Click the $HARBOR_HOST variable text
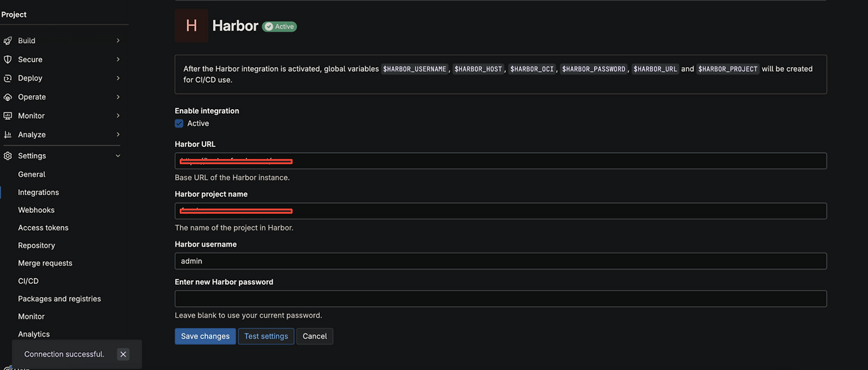The height and width of the screenshot is (370, 868). (x=478, y=69)
